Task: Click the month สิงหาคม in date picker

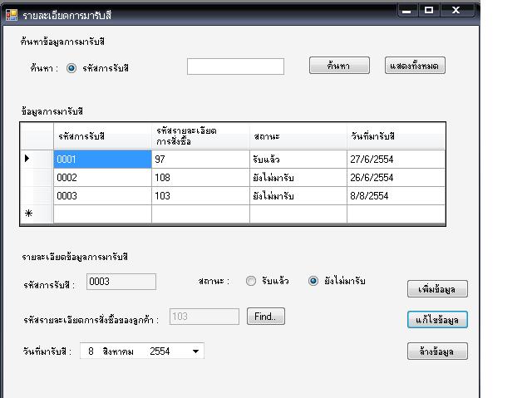Action: pos(118,351)
